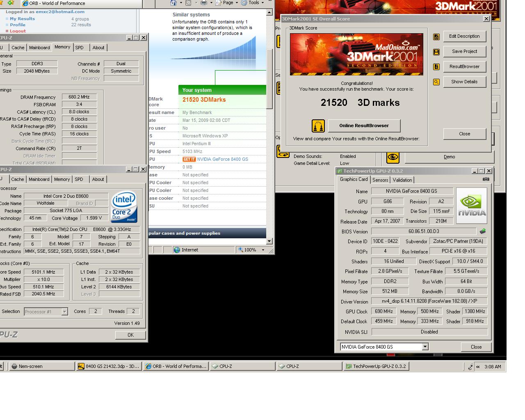
Task: Click the 21520 3DMarks score text
Action: [x=204, y=100]
